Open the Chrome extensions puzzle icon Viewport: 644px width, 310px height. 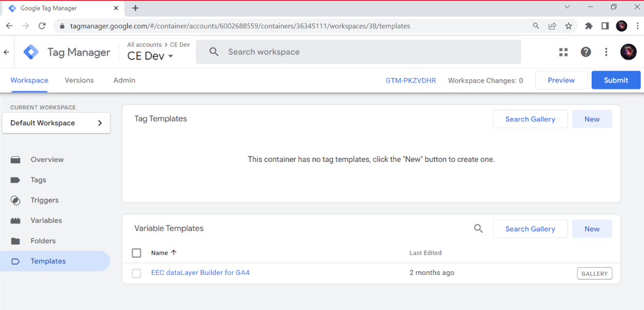(589, 26)
